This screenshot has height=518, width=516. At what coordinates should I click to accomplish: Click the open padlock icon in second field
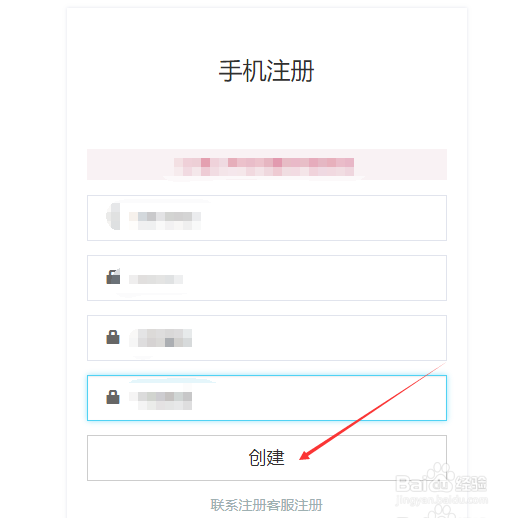click(113, 277)
